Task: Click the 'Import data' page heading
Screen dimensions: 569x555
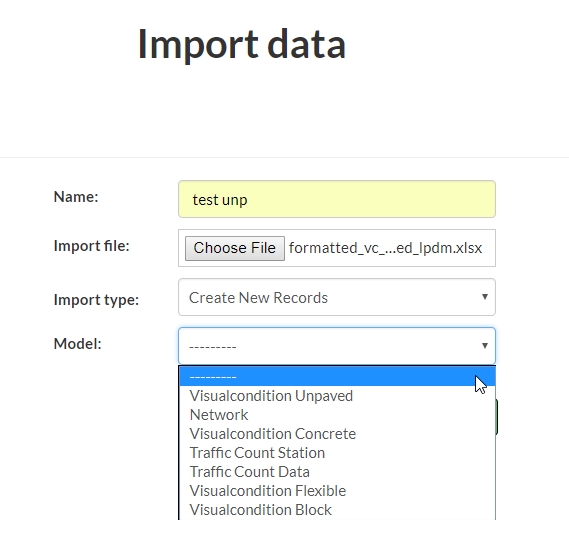Action: (242, 44)
